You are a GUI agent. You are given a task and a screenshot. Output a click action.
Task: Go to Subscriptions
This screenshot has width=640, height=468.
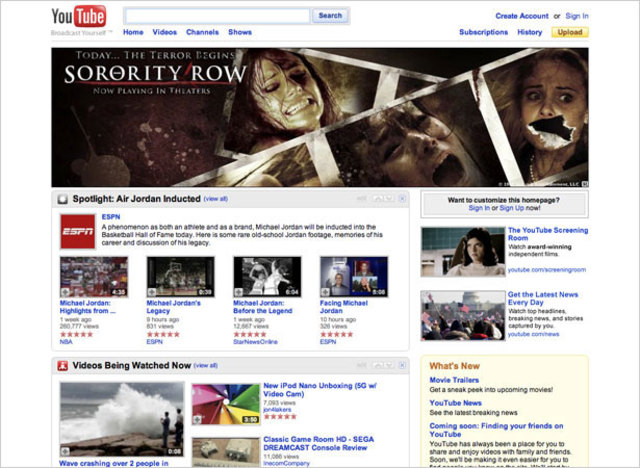(x=484, y=32)
